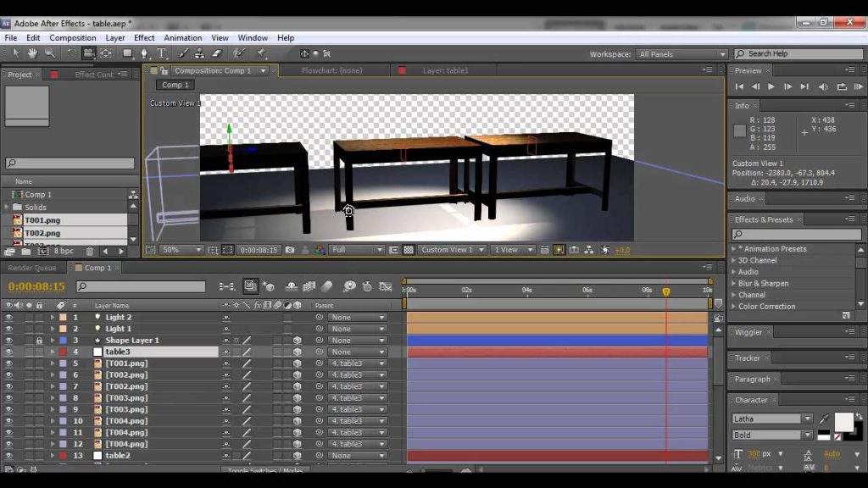
Task: Toggle visibility of the table3 layer
Action: point(8,352)
